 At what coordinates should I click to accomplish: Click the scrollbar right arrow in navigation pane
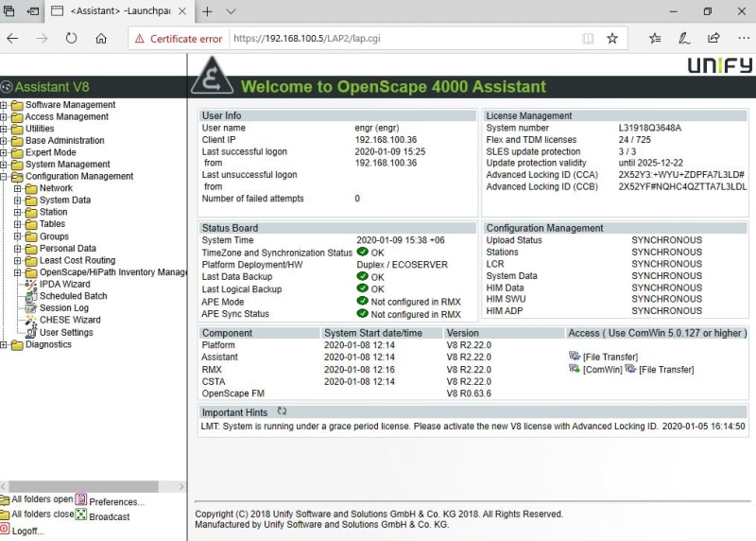[181, 486]
